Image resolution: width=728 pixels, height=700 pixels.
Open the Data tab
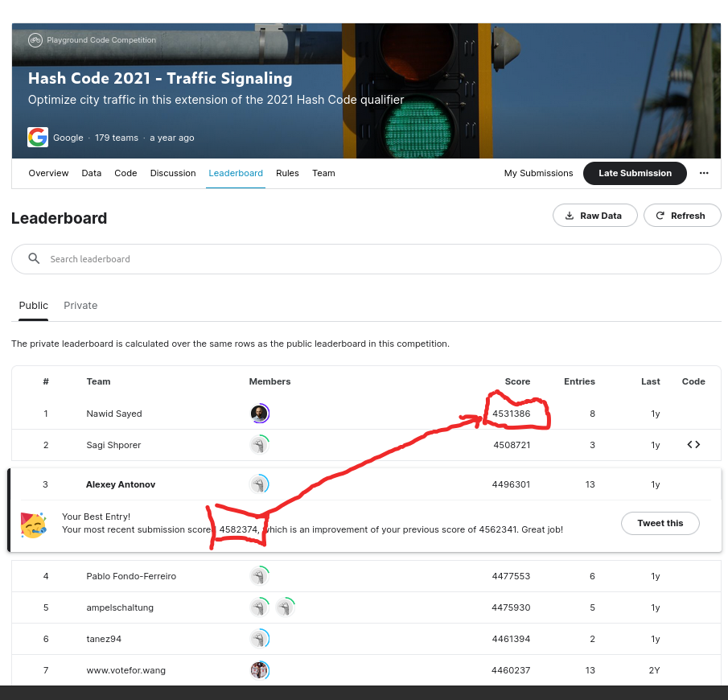92,173
